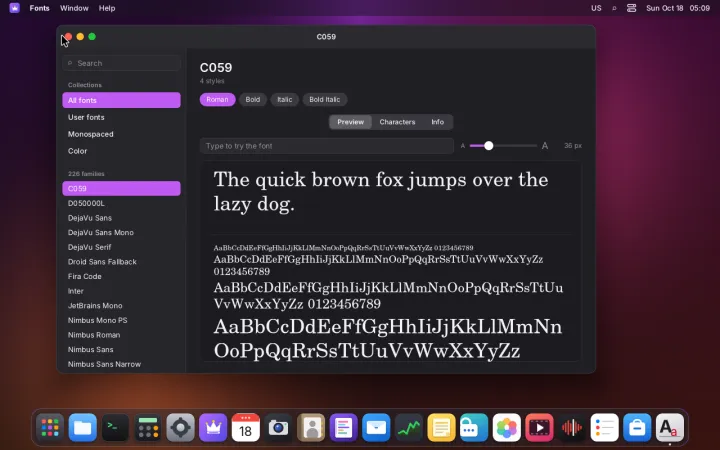Open the yellow Notes app in dock
The image size is (720, 450).
click(441, 428)
